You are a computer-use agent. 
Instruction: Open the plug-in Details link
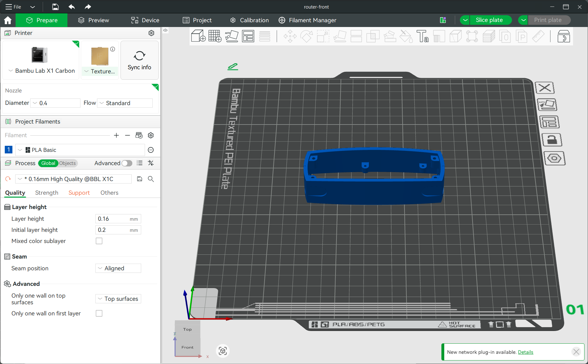(x=525, y=352)
